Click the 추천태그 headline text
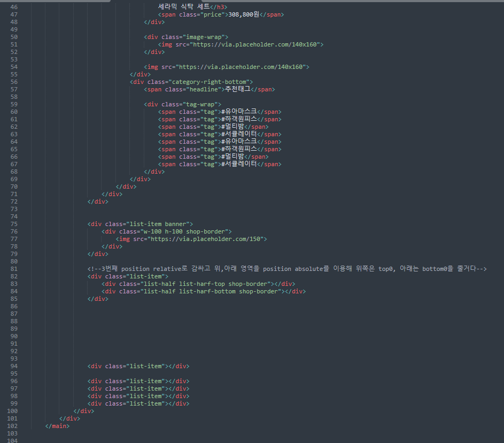Screen dimensions: 504x443 pos(237,89)
